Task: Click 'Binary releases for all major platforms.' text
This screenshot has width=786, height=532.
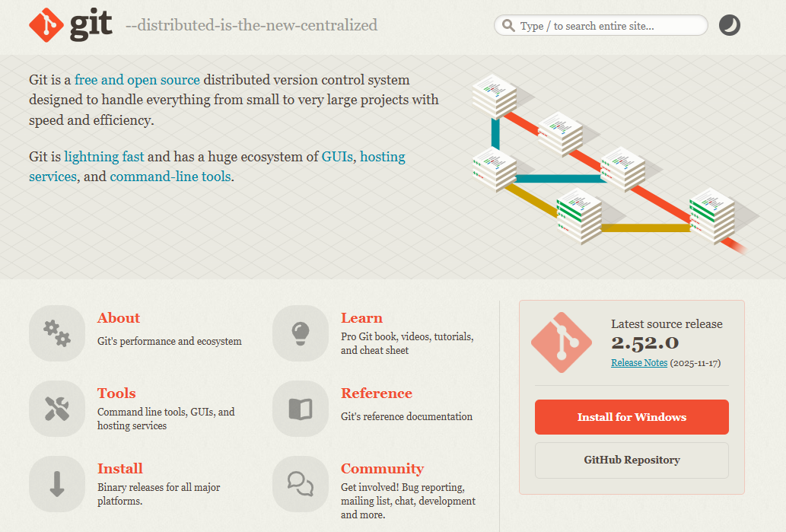Action: point(158,494)
